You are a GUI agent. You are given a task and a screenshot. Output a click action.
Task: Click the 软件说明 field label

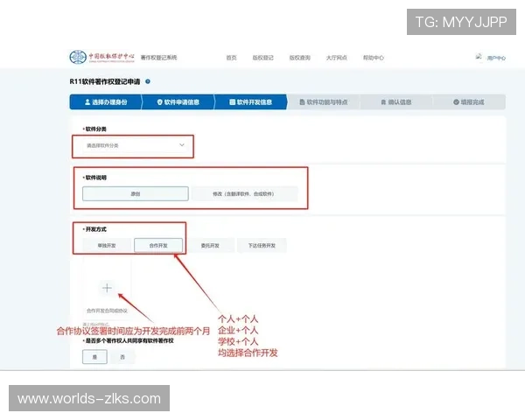[95, 178]
